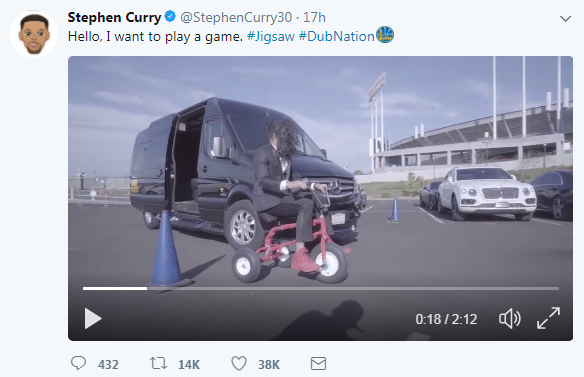This screenshot has width=584, height=377.
Task: Click the 17h timestamp link
Action: click(314, 18)
